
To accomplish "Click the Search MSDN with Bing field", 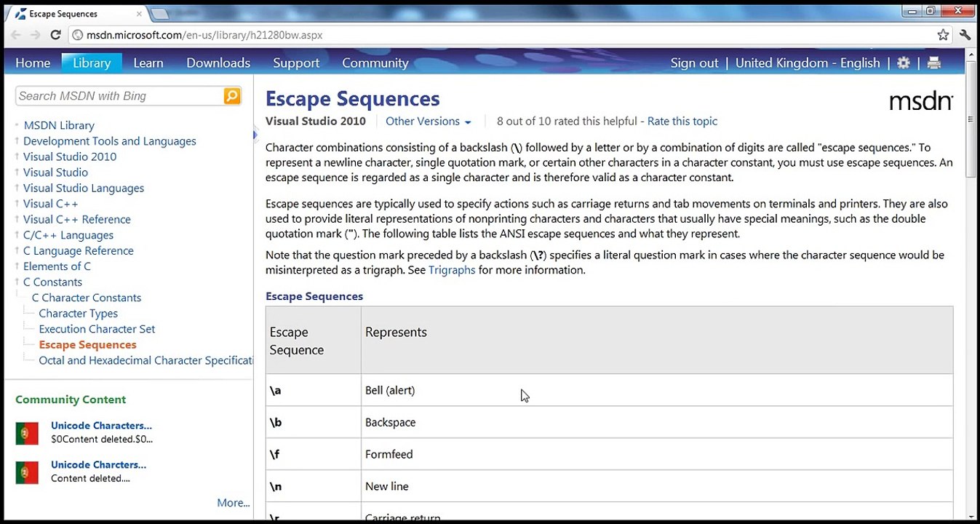I will [120, 96].
